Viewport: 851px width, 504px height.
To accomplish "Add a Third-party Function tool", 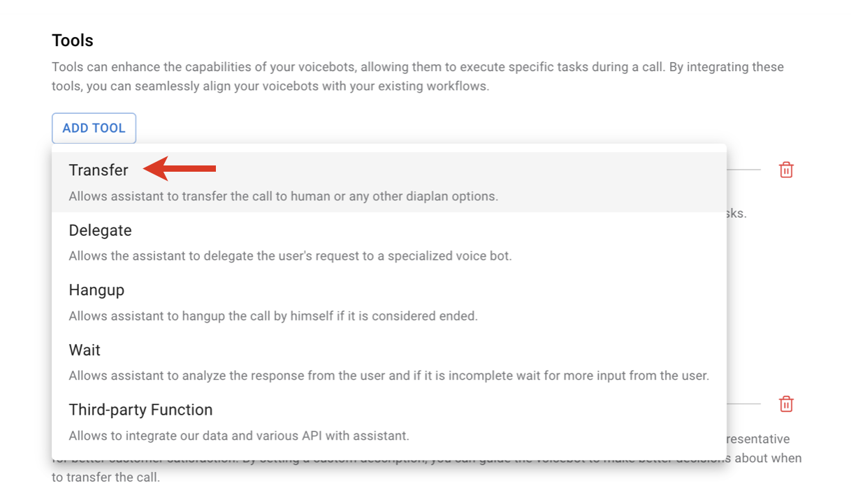I will (x=140, y=410).
